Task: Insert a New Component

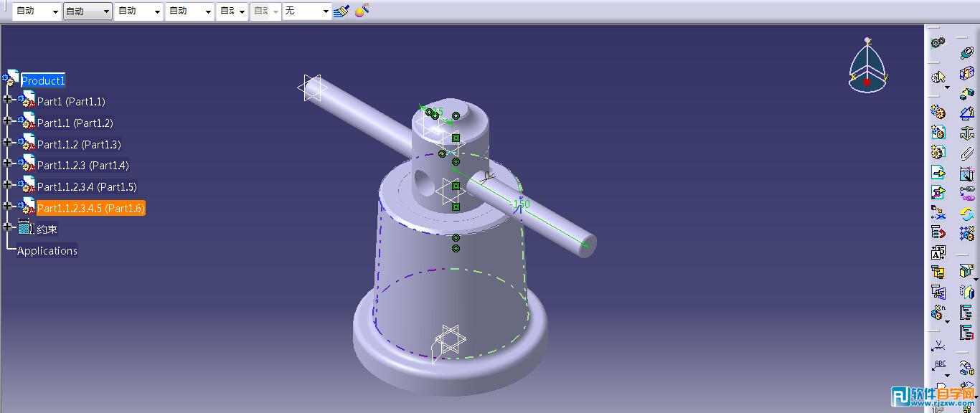Action: click(938, 112)
